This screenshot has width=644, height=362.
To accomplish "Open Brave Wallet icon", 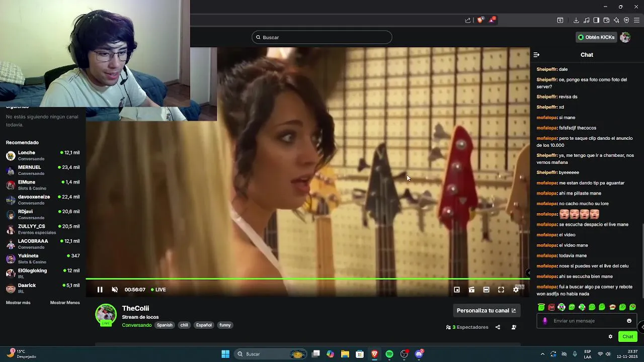I will (606, 20).
